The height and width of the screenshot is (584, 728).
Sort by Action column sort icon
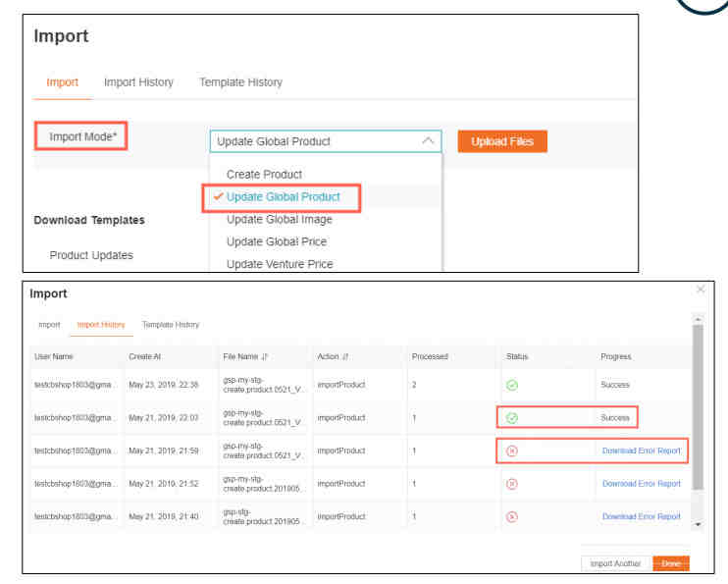click(x=345, y=356)
